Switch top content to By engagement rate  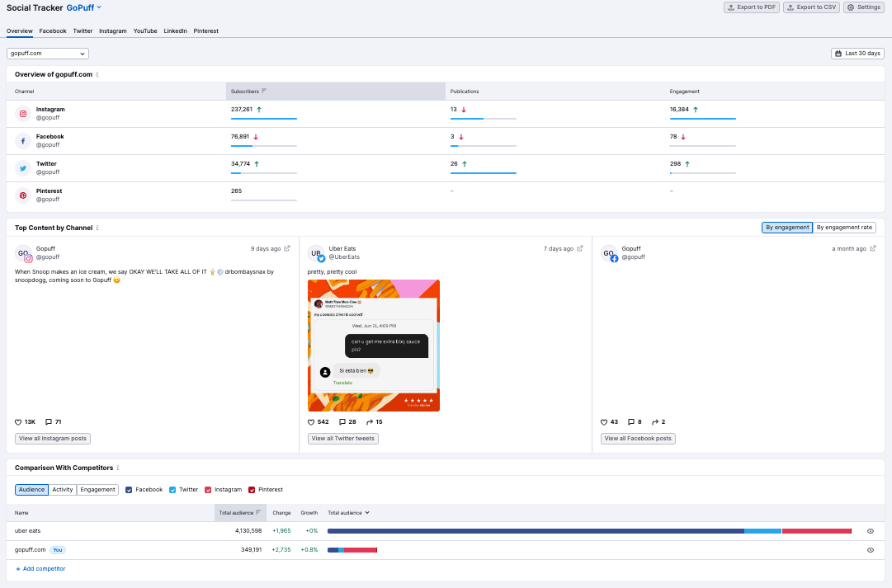[x=844, y=228]
